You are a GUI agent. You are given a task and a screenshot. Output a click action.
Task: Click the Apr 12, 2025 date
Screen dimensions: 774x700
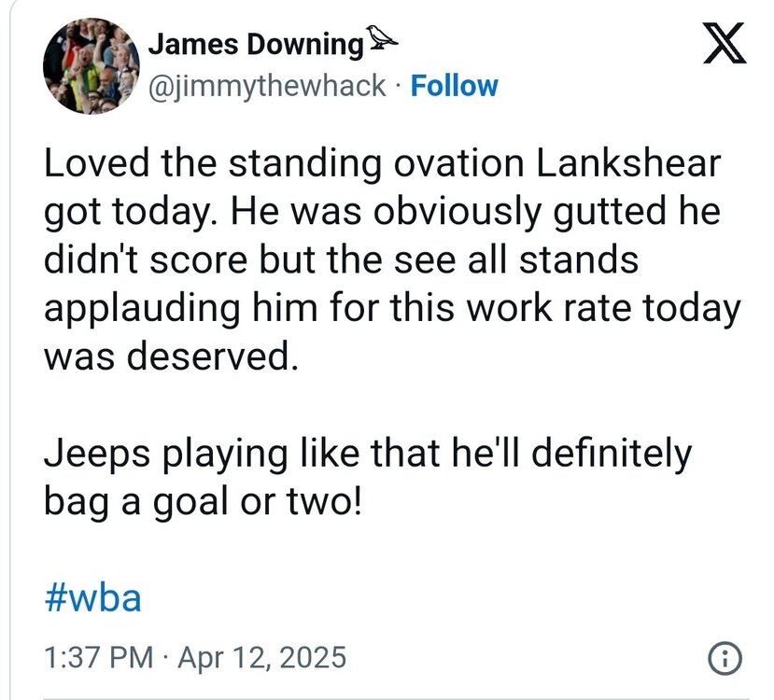pyautogui.click(x=260, y=658)
